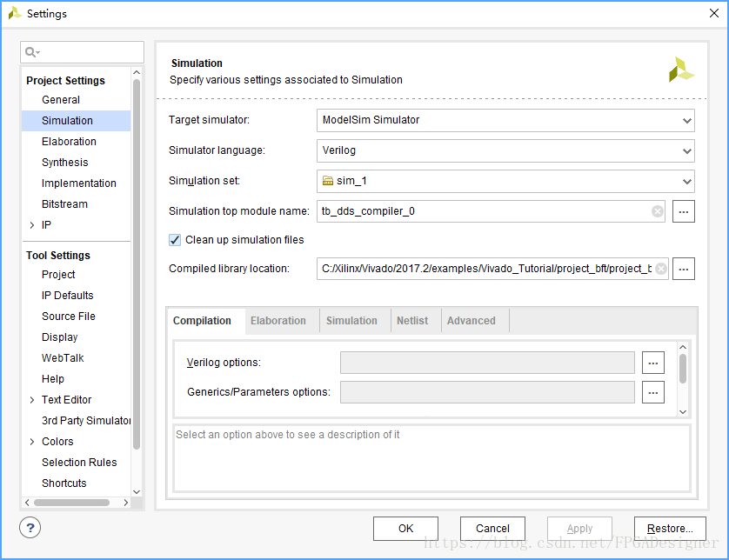Open the Simulator language dropdown
729x560 pixels.
(505, 151)
